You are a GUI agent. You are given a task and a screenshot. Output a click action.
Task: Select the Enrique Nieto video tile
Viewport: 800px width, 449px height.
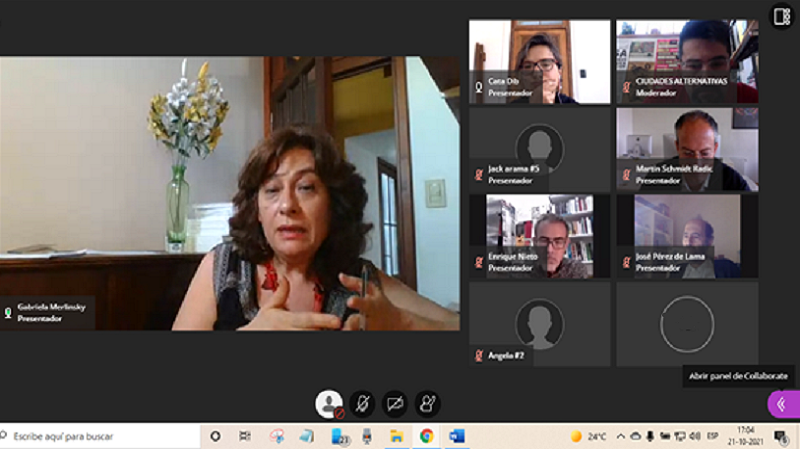pos(539,237)
